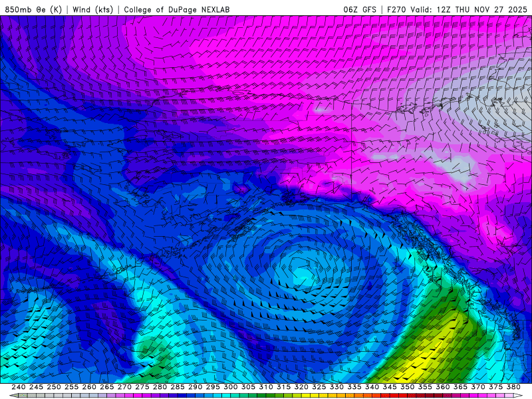Choose the 315 legend label
The height and width of the screenshot is (399, 532).
click(283, 387)
